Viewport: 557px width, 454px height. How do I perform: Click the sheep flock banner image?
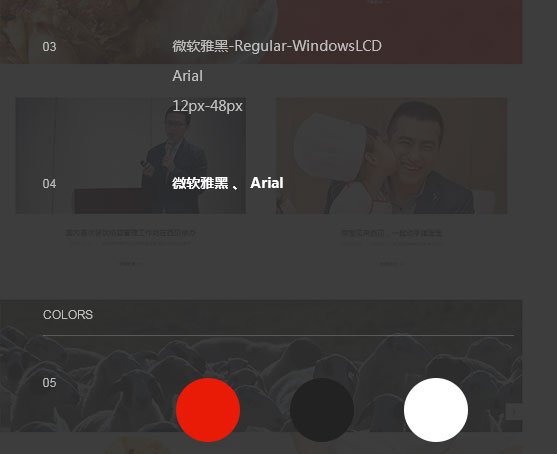click(261, 366)
